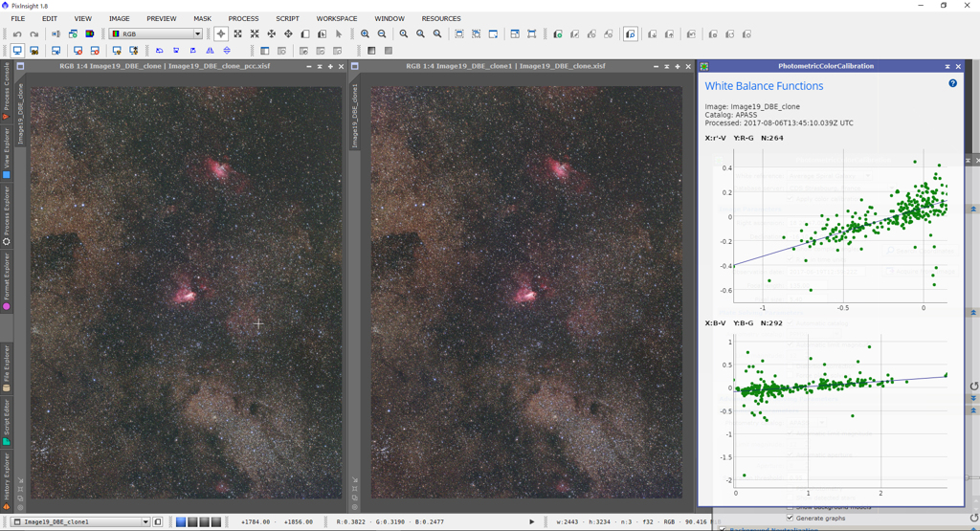Click the Undo arrow in the toolbar
Viewport: 980px width, 531px height.
coord(17,34)
